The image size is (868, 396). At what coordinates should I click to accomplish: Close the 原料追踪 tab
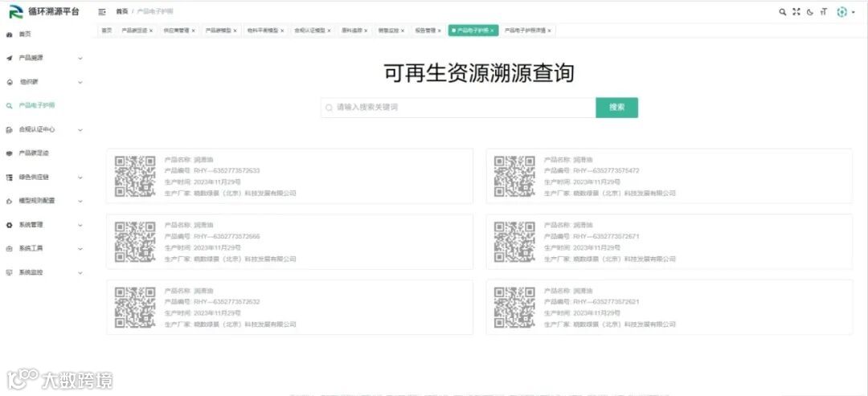point(366,31)
